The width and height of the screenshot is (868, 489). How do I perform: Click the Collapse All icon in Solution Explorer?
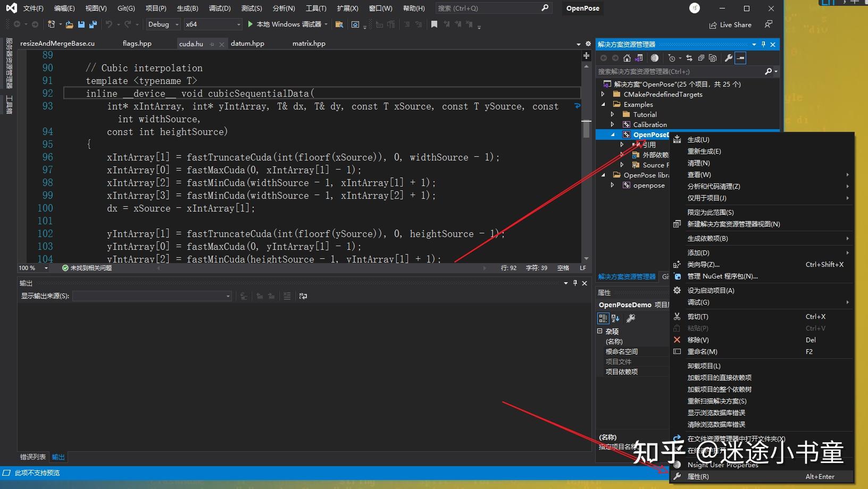tap(702, 58)
